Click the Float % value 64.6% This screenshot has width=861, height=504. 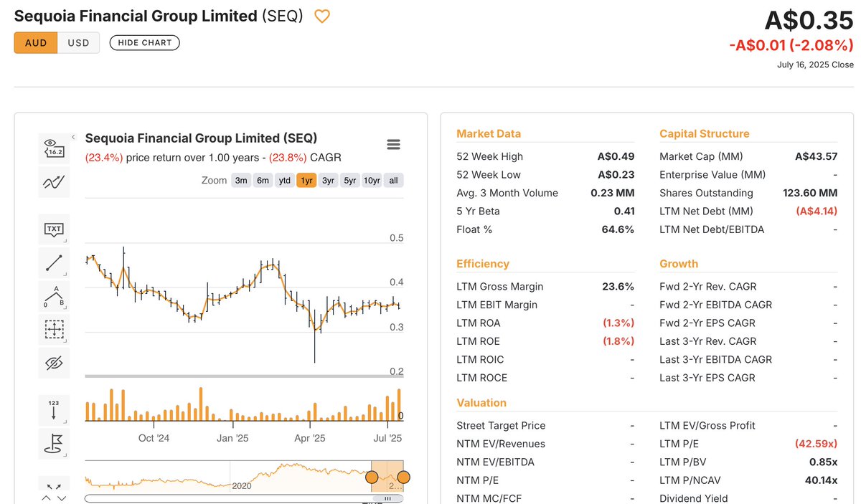pyautogui.click(x=618, y=229)
